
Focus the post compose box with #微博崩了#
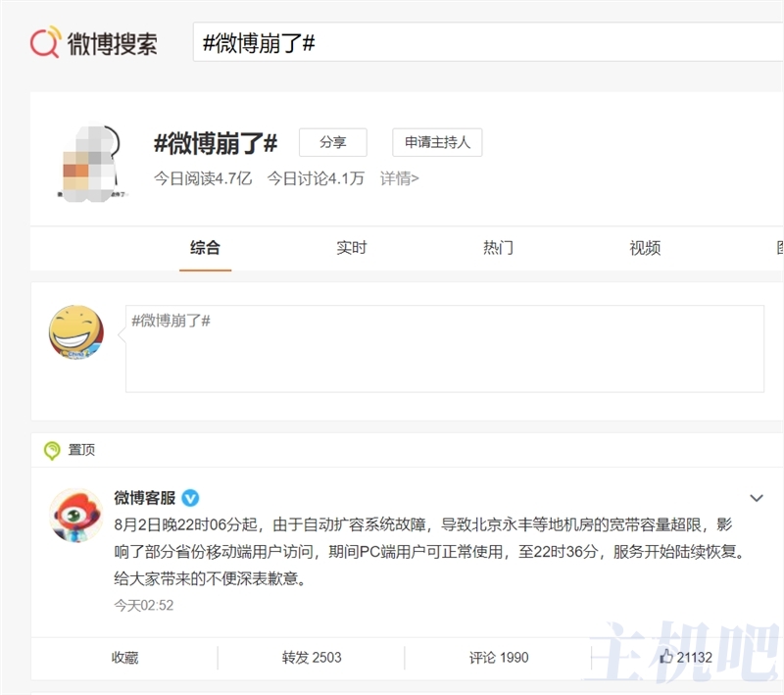(445, 349)
